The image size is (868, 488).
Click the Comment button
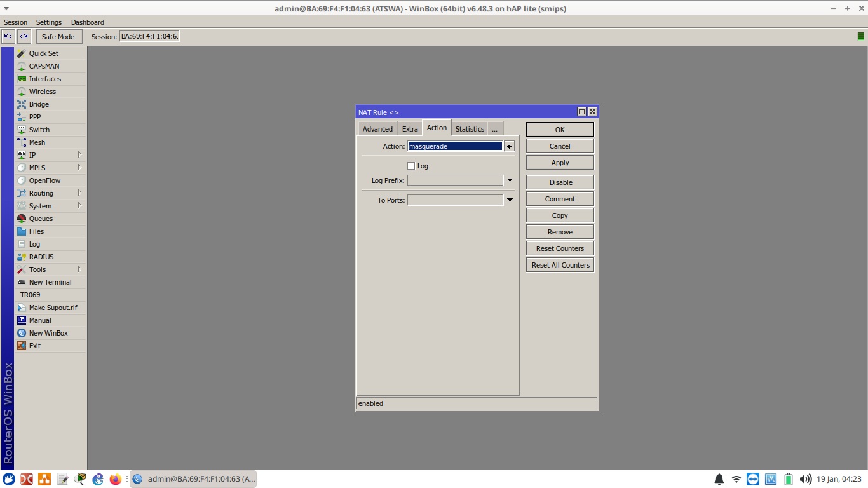(560, 199)
